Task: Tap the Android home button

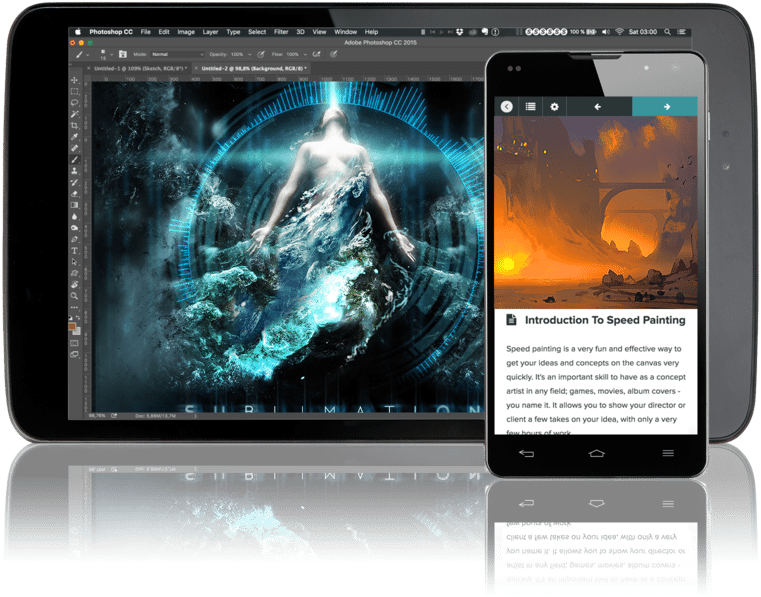Action: click(x=596, y=453)
